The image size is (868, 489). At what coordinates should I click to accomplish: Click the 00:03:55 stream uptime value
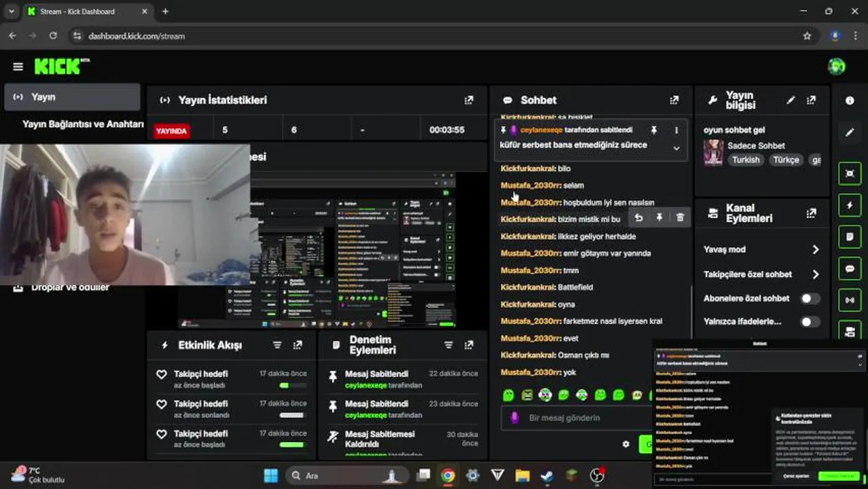coord(446,130)
